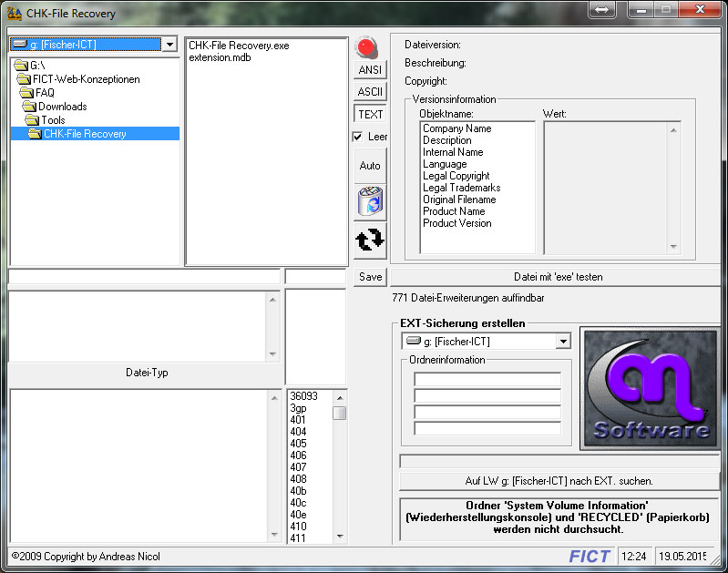This screenshot has width=728, height=573.
Task: Click the 12:24 time in status bar
Action: point(634,557)
